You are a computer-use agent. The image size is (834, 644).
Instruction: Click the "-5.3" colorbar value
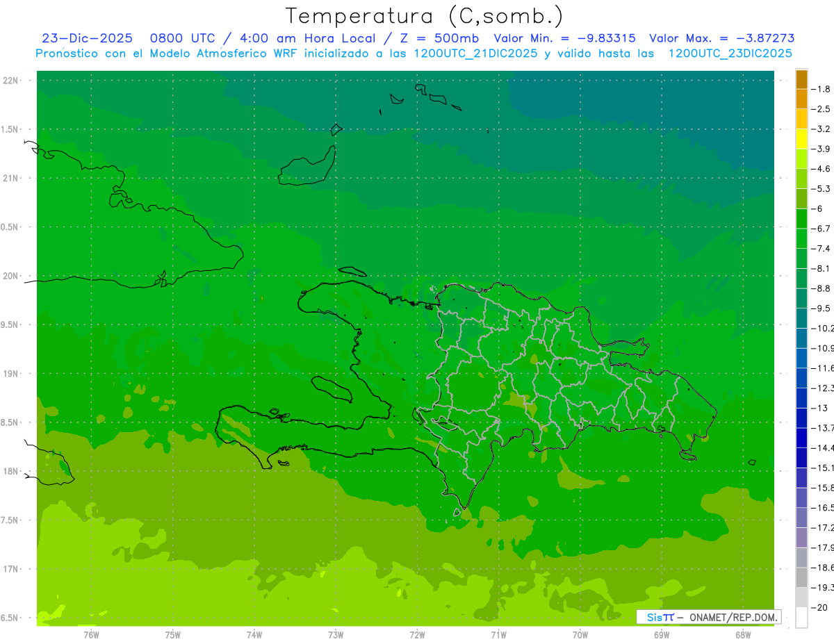coord(822,188)
